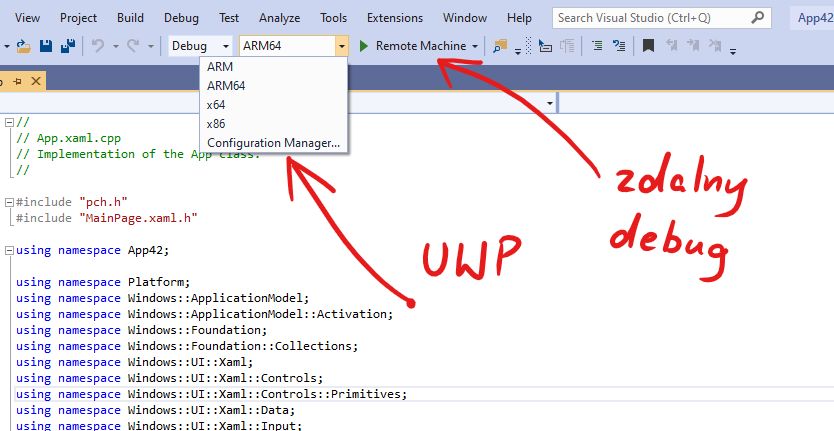
Task: Open the View menu
Action: [27, 18]
